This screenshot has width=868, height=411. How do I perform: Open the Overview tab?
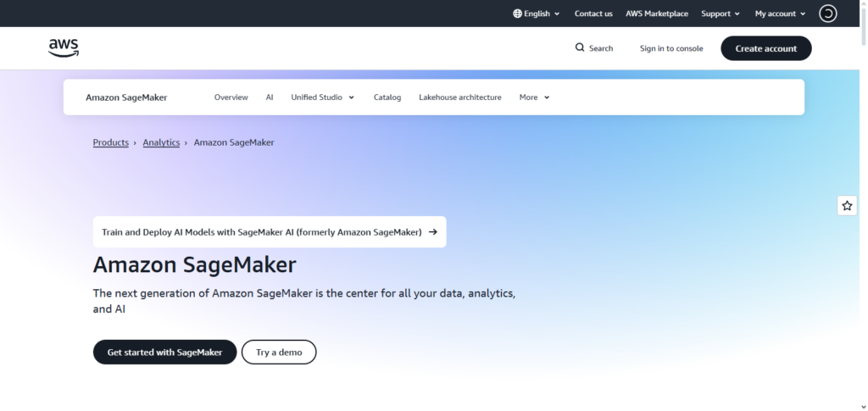(x=231, y=97)
